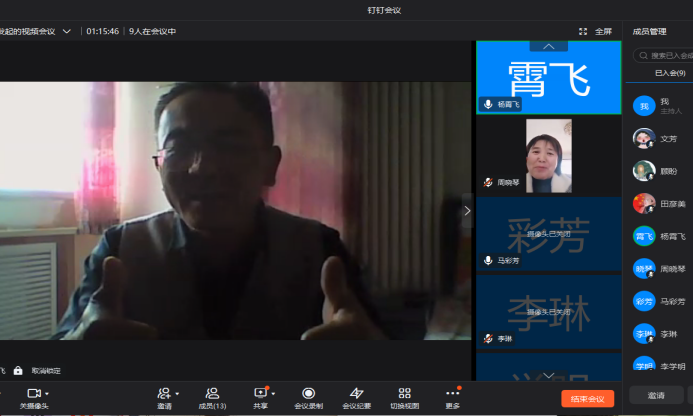Click the 成员管理 panel header

[x=649, y=31]
